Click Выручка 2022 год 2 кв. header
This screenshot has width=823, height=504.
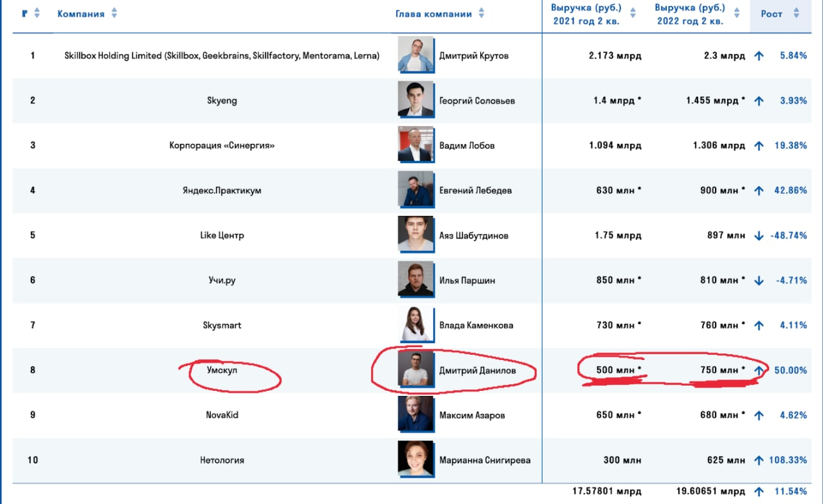tap(690, 14)
